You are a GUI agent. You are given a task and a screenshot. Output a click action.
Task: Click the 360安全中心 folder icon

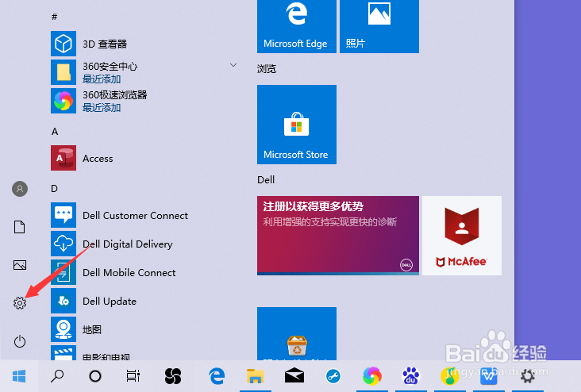pos(63,72)
